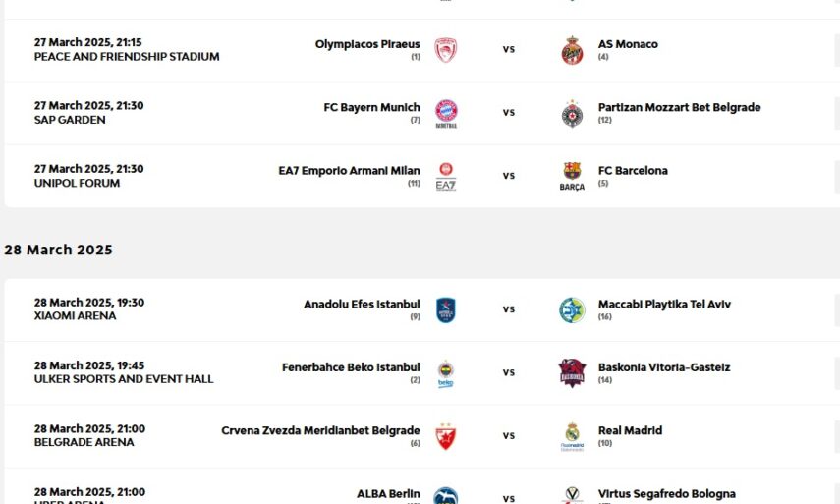Click the FC Barcelona crest
Screen dimensions: 840x504
[572, 176]
